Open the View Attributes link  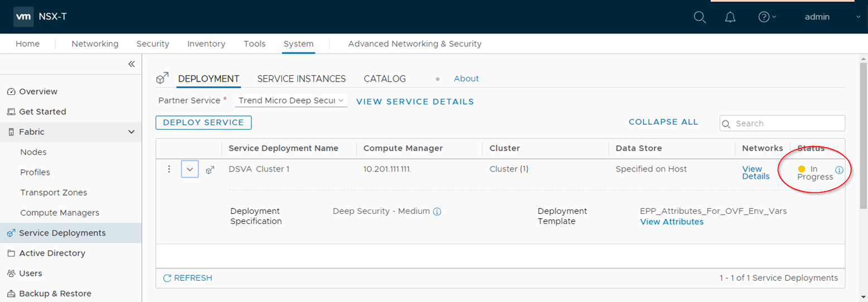pyautogui.click(x=671, y=222)
